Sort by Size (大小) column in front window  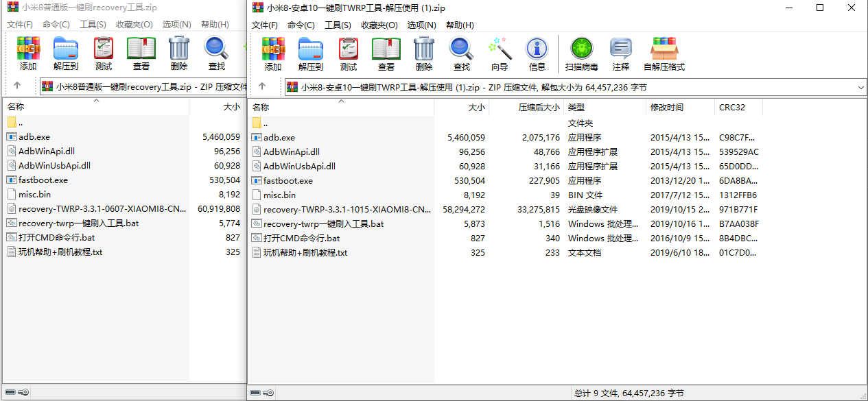point(462,108)
